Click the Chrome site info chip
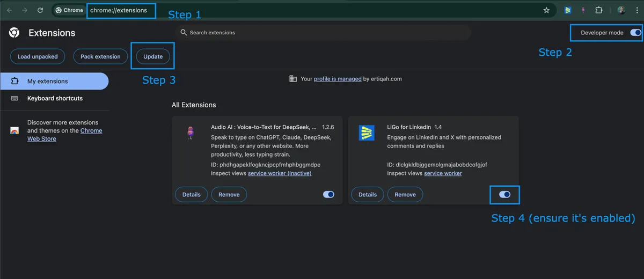The width and height of the screenshot is (644, 279). coord(70,10)
